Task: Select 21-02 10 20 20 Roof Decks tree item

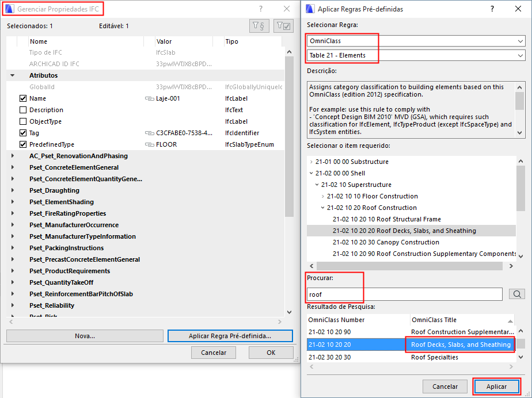Action: (x=404, y=231)
